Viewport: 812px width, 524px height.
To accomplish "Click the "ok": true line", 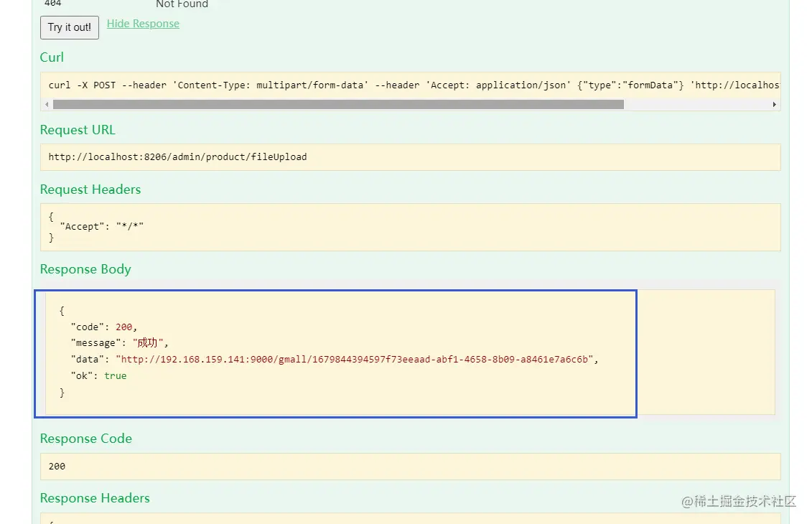I will pos(98,376).
